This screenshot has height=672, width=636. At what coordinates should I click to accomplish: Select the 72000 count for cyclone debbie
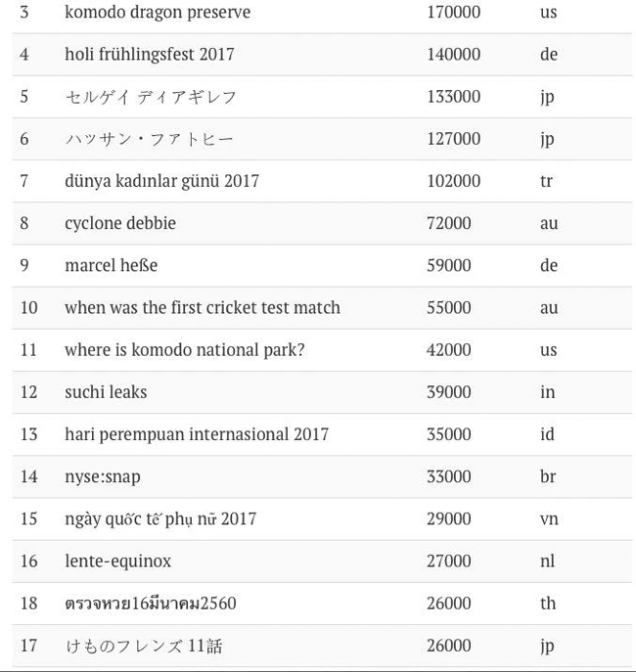click(449, 223)
